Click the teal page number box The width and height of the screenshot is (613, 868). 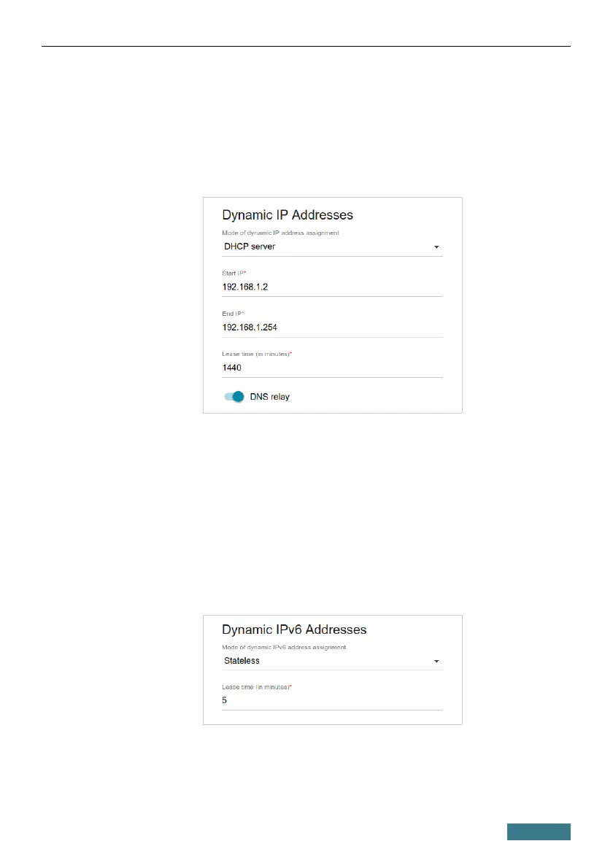click(539, 832)
